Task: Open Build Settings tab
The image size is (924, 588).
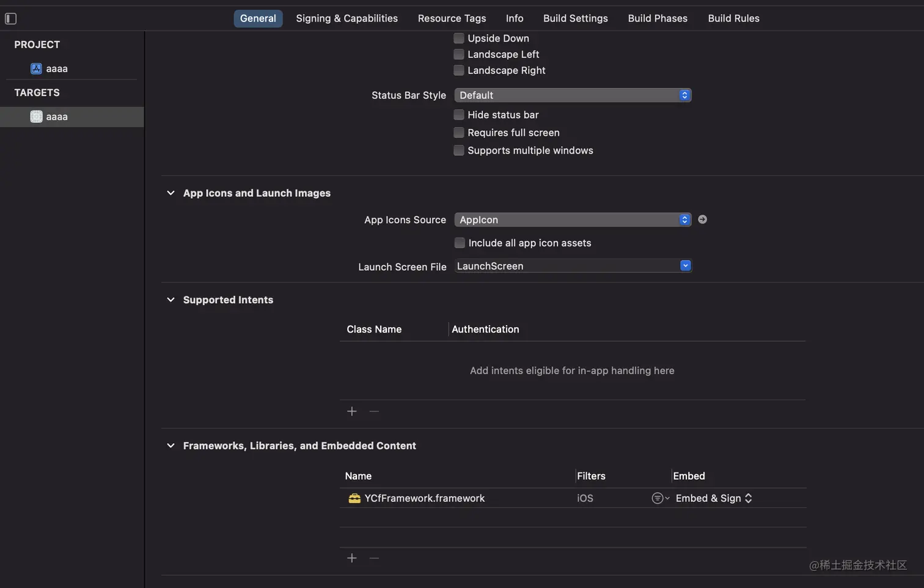Action: (576, 18)
